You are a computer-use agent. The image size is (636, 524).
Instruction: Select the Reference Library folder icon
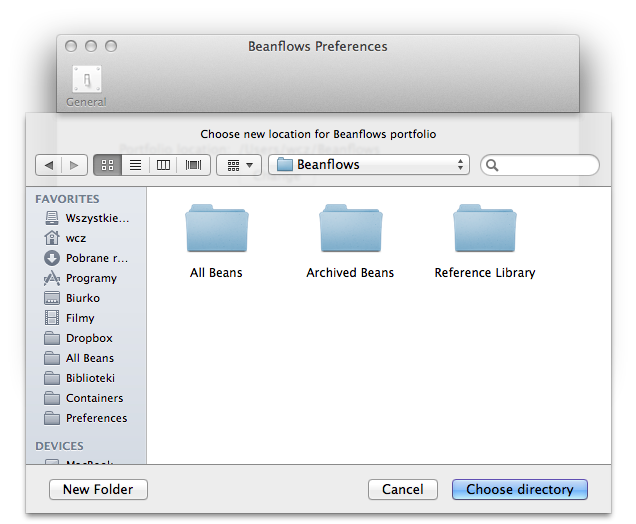click(x=485, y=228)
